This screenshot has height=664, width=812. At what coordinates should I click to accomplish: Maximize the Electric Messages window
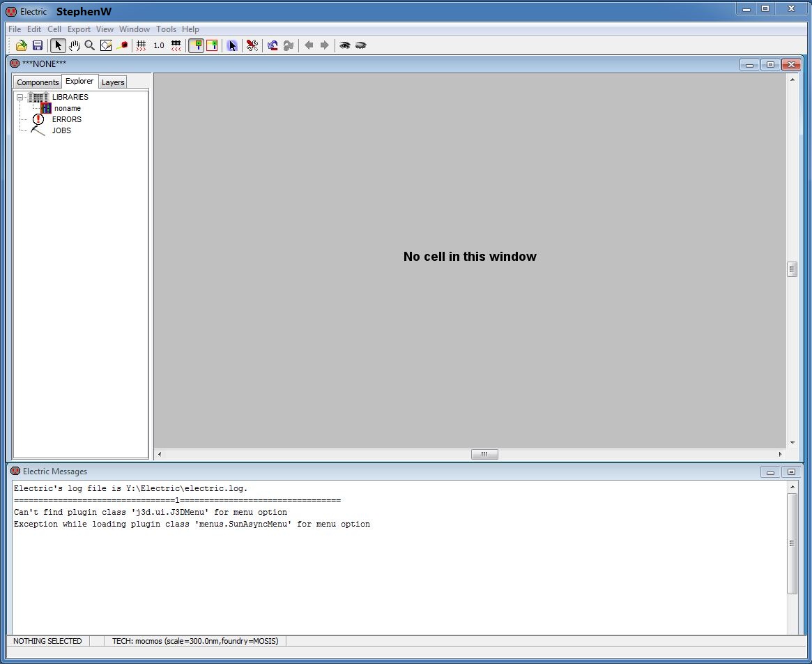click(791, 471)
